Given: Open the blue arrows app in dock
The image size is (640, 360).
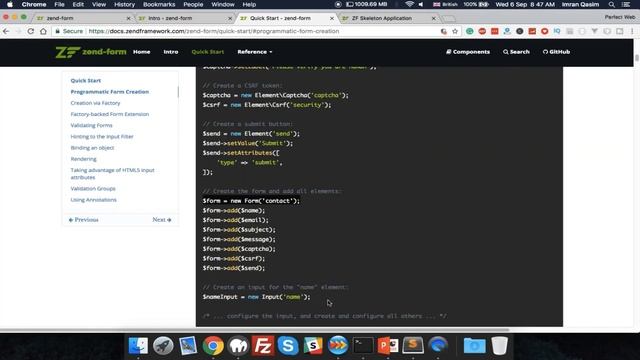Looking at the screenshot, I should (338, 346).
